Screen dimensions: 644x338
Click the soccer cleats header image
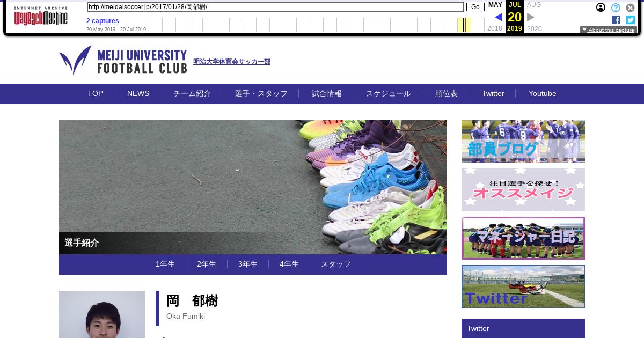coord(253,187)
